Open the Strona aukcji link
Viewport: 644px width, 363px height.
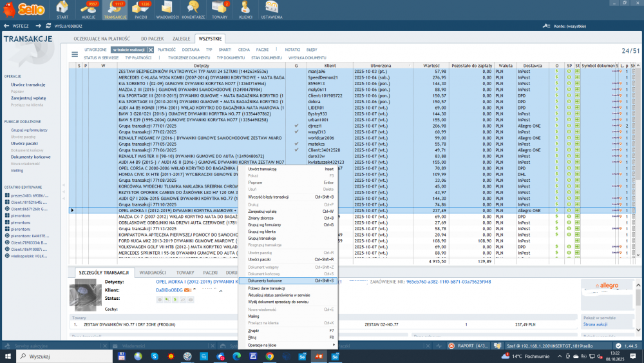[596, 324]
